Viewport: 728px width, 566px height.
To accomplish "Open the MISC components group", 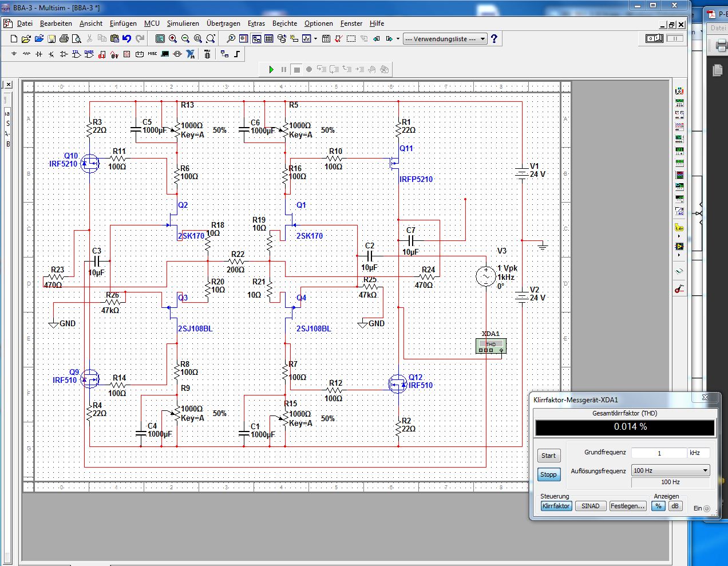I will coord(152,54).
